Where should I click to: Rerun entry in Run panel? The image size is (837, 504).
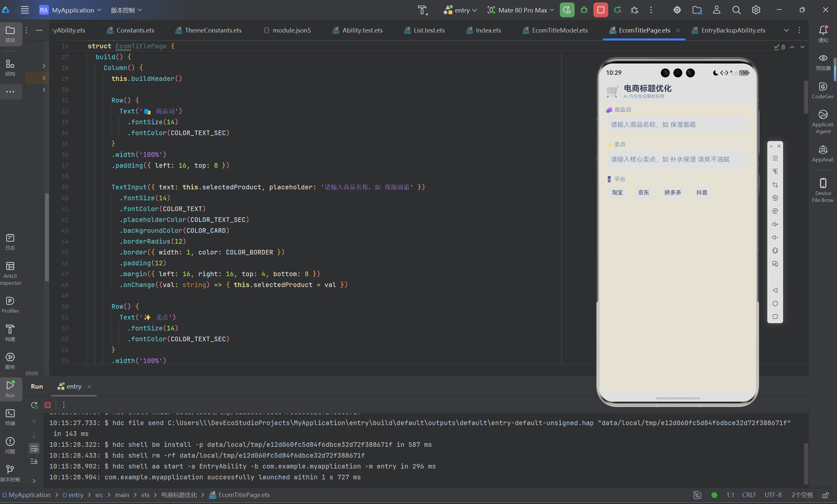coord(34,405)
